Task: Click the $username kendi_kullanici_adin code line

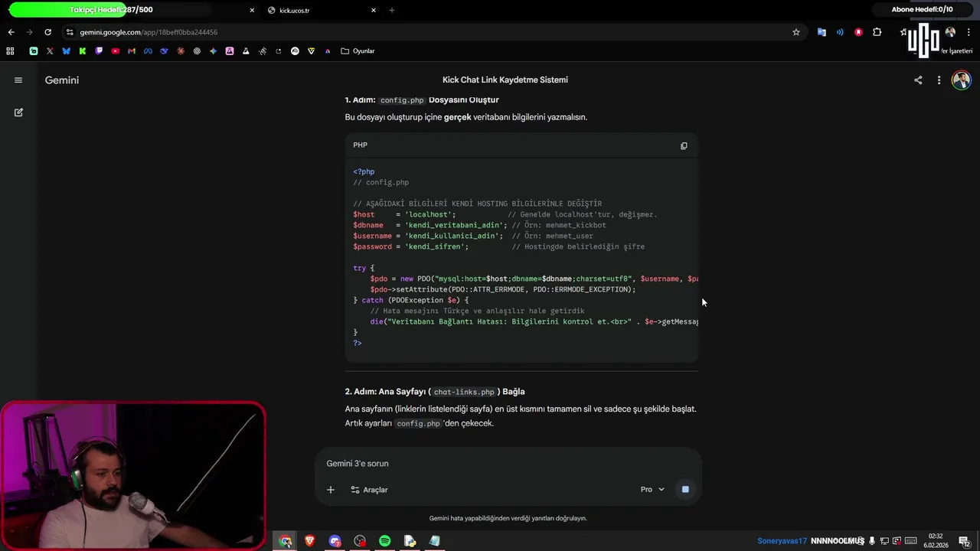Action: [473, 236]
